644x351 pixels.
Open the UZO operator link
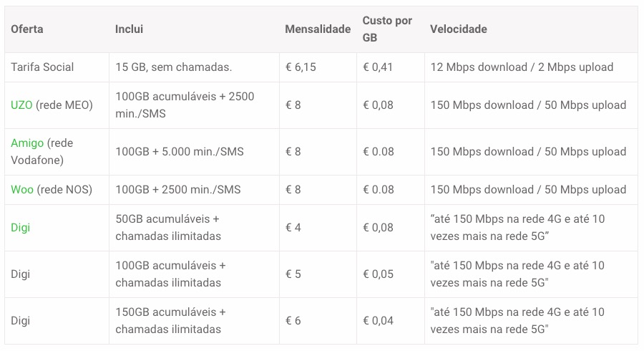click(x=21, y=105)
